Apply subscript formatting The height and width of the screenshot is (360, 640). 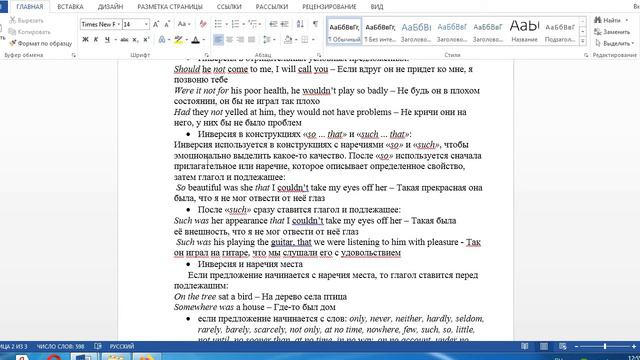pyautogui.click(x=135, y=40)
